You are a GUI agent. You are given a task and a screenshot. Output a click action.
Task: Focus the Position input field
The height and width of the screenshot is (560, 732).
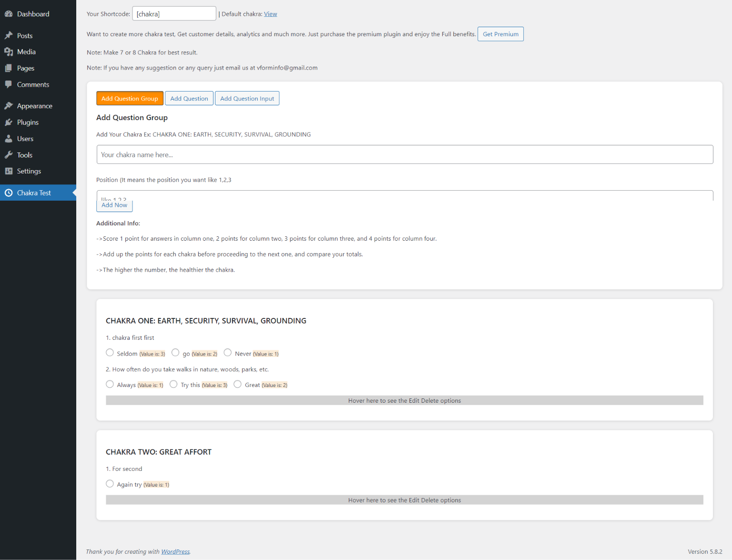pyautogui.click(x=405, y=195)
